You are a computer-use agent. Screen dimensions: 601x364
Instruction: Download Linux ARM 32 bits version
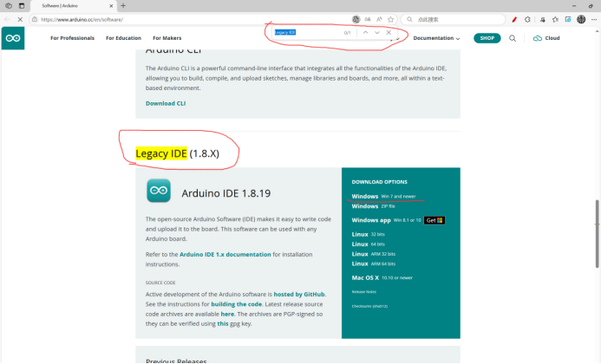373,254
